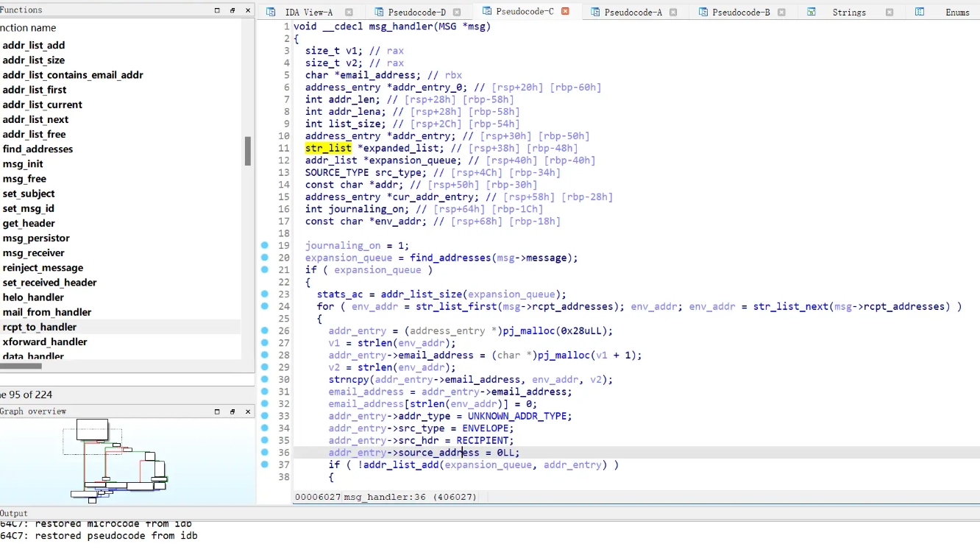Screen dimensions: 980x555
Task: Click addr_list_add call on line 37
Action: 401,465
